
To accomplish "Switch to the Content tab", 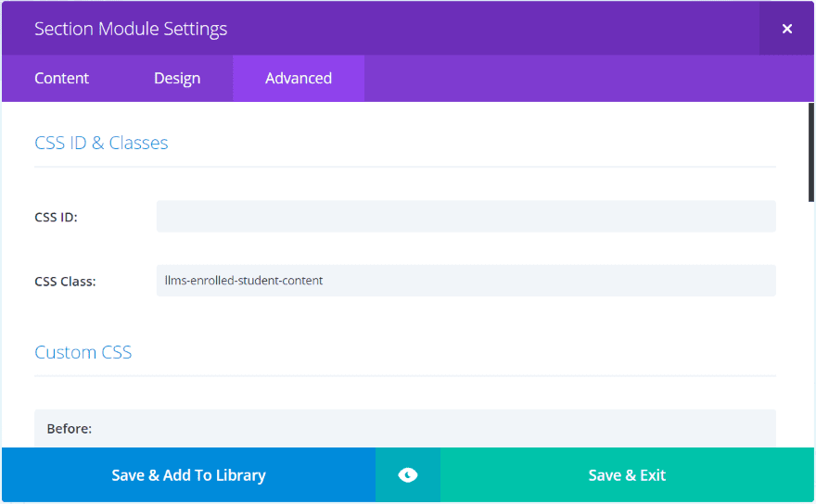I will (62, 79).
